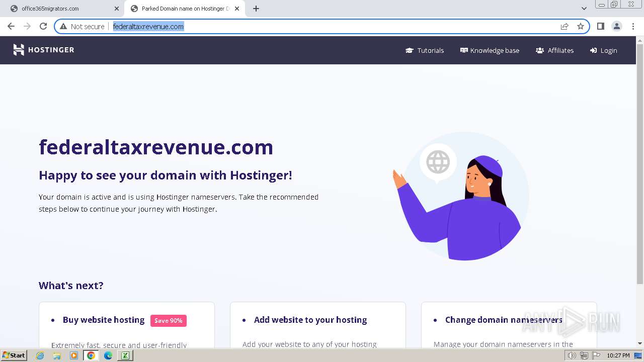Open the Chrome profile menu
Screen dimensions: 644x362
click(617, 26)
